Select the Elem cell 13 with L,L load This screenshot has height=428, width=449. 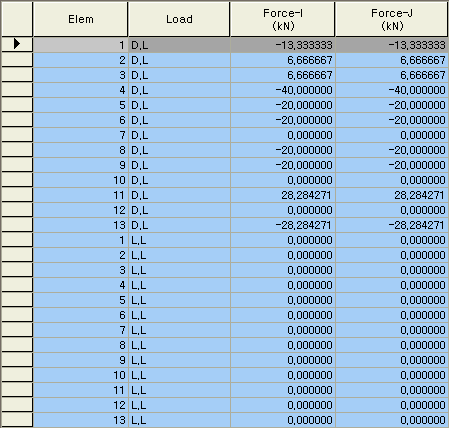[x=80, y=420]
